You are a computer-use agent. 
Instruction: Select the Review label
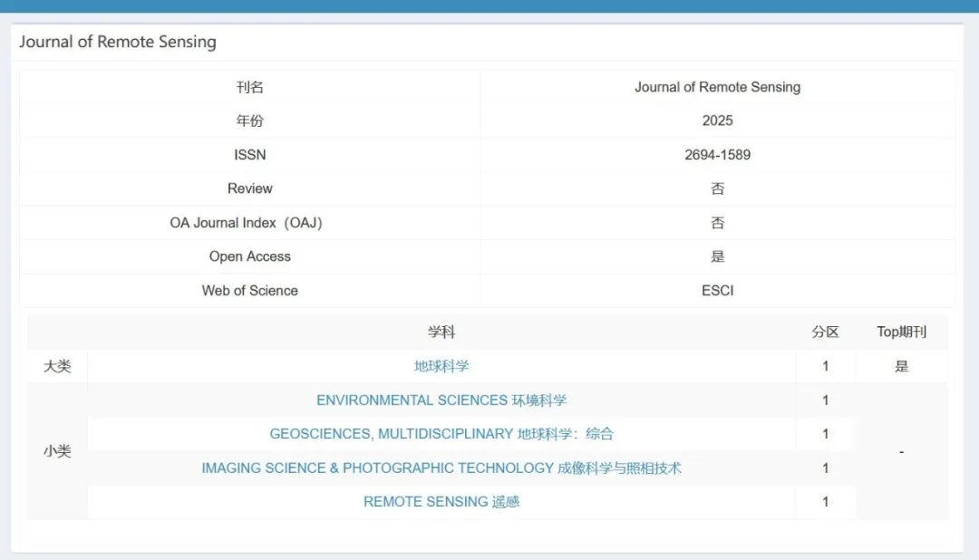coord(250,188)
